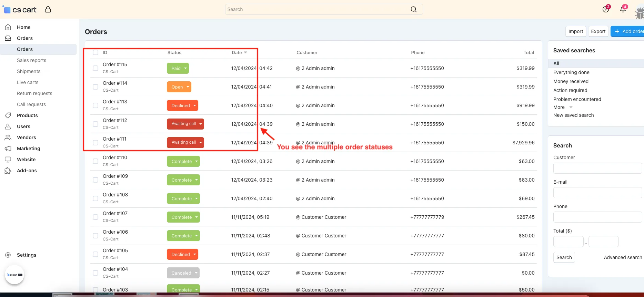Open Sales reports in the sidebar

(31, 60)
